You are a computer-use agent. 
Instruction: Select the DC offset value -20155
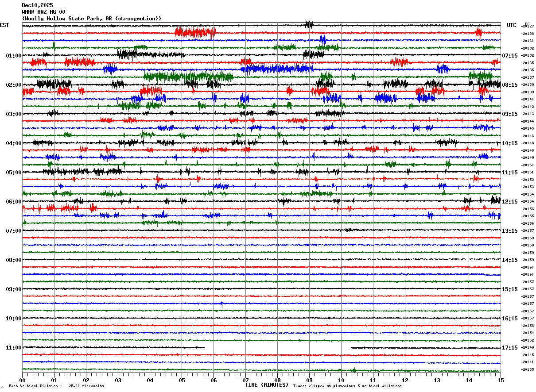[x=528, y=216]
